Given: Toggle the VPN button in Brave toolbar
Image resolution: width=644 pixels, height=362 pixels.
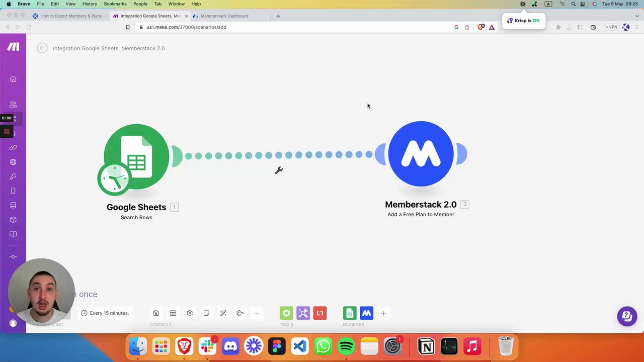Looking at the screenshot, I should (611, 27).
